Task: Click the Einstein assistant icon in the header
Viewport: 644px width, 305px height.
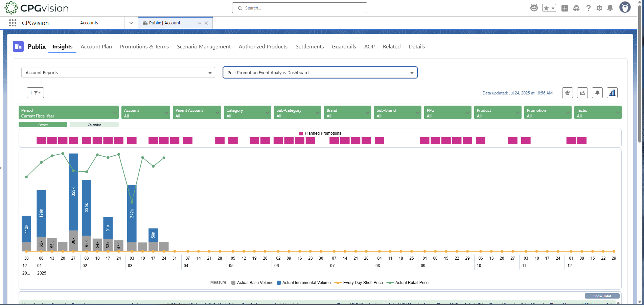Action: pyautogui.click(x=534, y=8)
